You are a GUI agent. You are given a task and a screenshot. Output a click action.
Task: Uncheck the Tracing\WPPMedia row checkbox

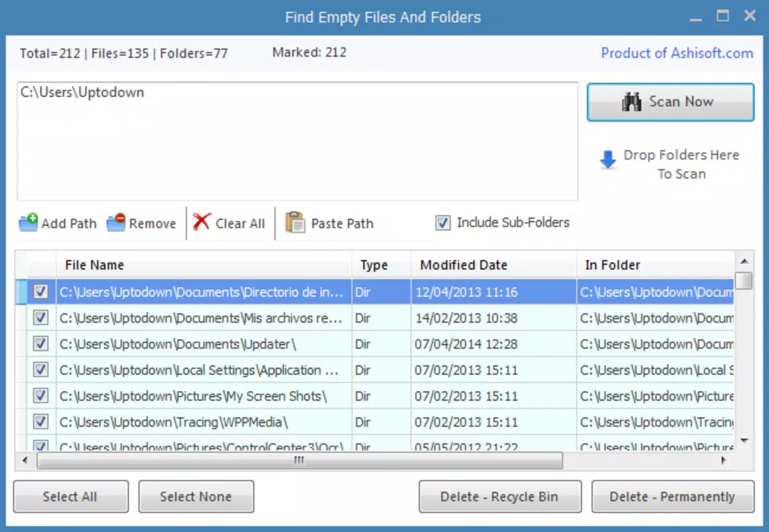pos(41,422)
